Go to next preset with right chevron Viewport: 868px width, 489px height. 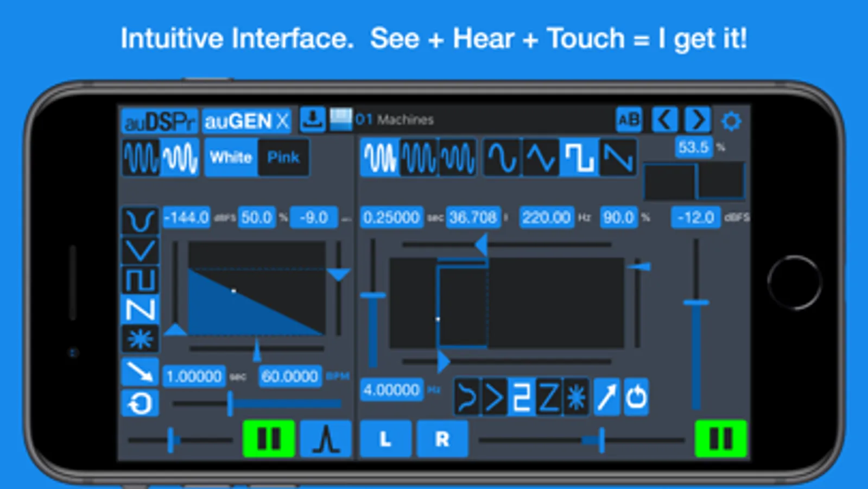coord(698,120)
